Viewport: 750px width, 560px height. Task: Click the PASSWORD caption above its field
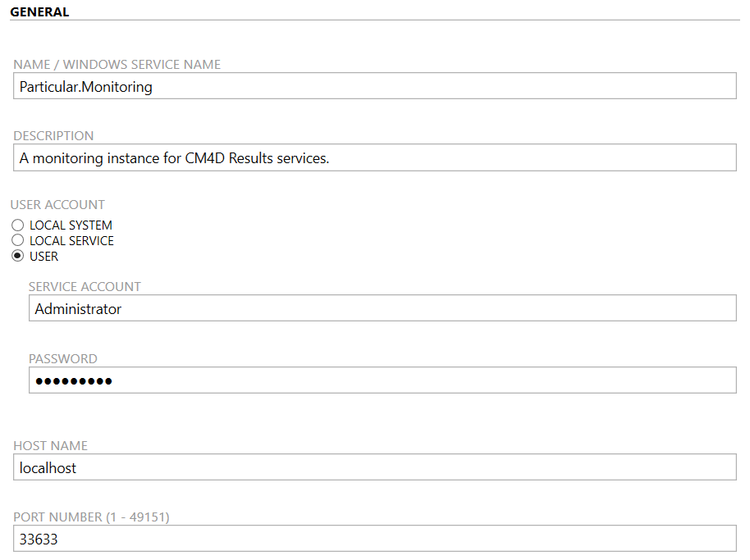click(63, 359)
